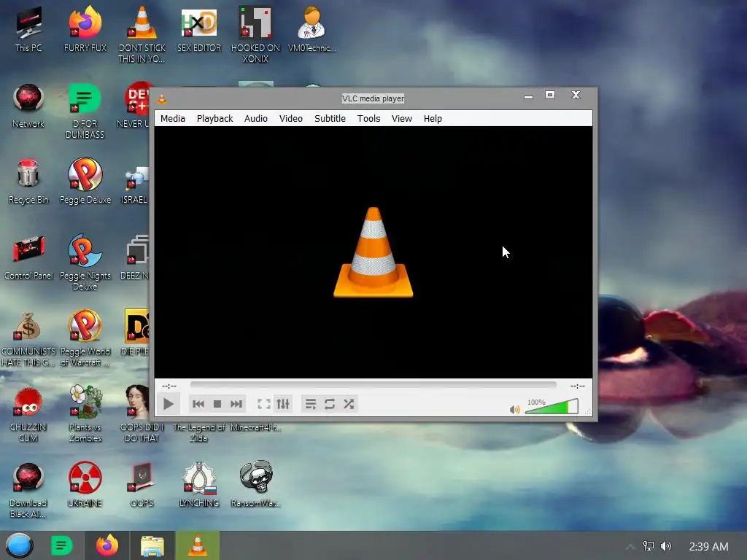
Task: Select the Control Panel desktop icon
Action: click(x=28, y=257)
